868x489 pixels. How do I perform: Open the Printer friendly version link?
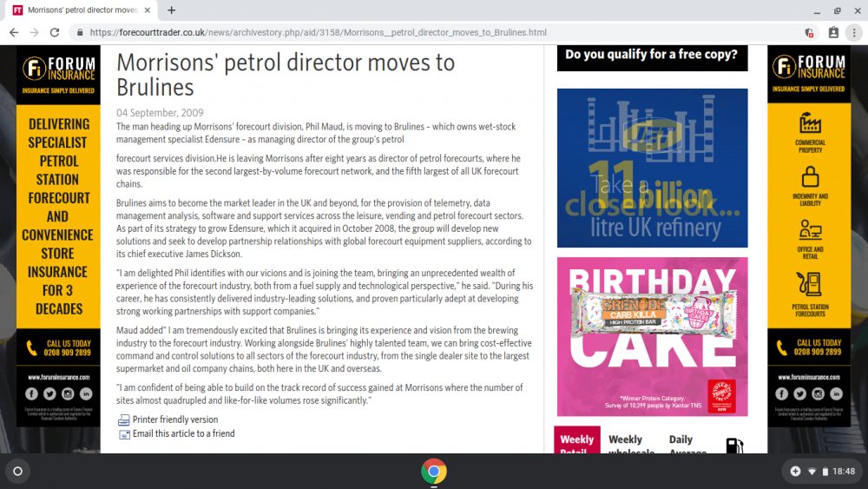click(x=175, y=420)
